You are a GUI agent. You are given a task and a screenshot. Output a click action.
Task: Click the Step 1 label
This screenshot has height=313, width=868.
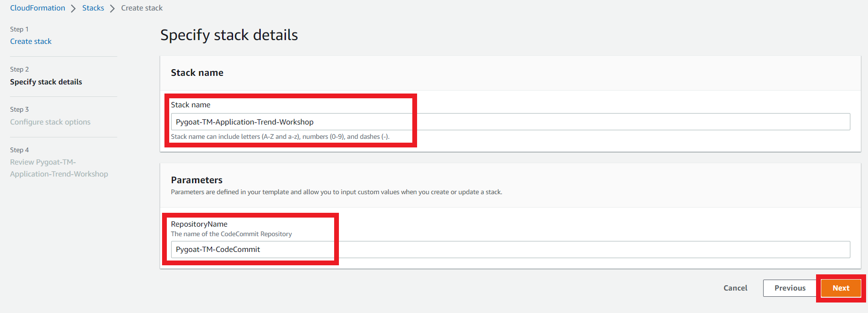[20, 29]
